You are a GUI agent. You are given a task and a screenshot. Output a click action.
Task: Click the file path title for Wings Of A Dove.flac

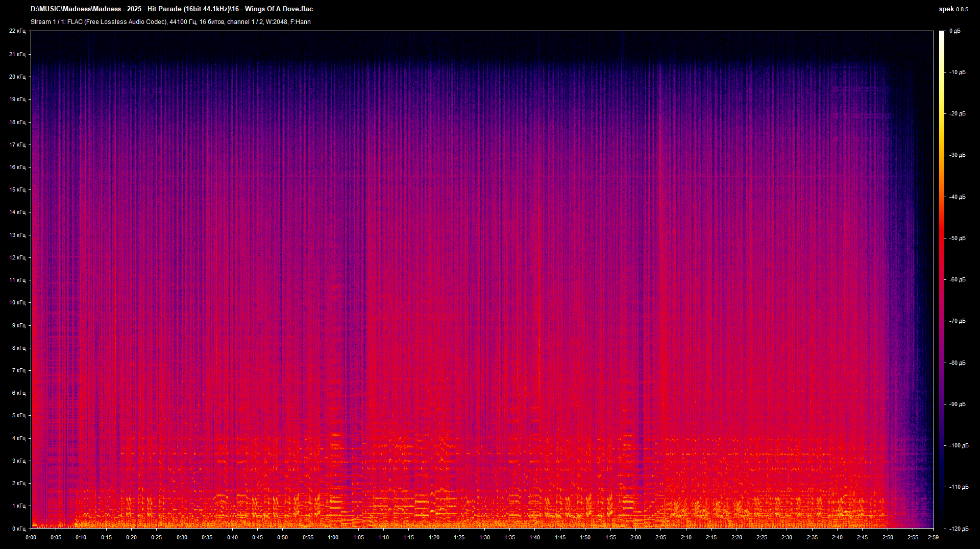(x=171, y=9)
